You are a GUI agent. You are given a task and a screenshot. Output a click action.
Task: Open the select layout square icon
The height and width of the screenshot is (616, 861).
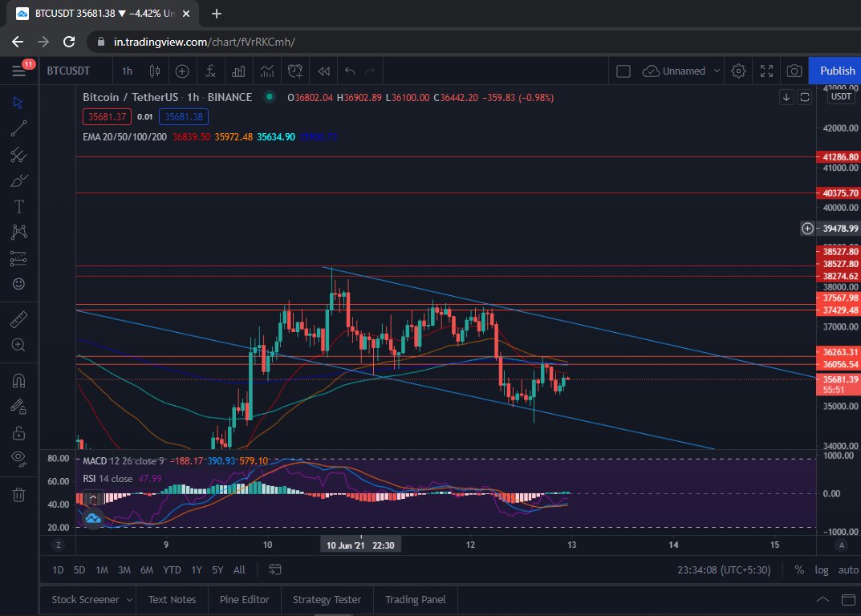pos(623,71)
